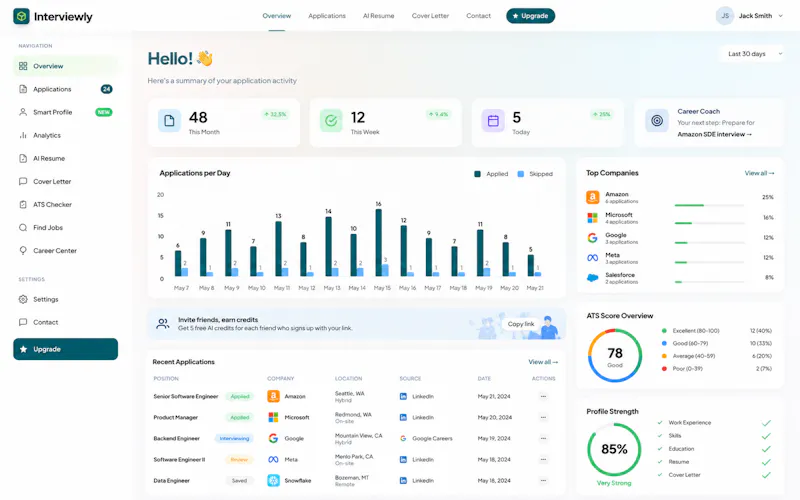The image size is (800, 500).
Task: Click the Microsoft logo in Top Companies
Action: click(592, 218)
